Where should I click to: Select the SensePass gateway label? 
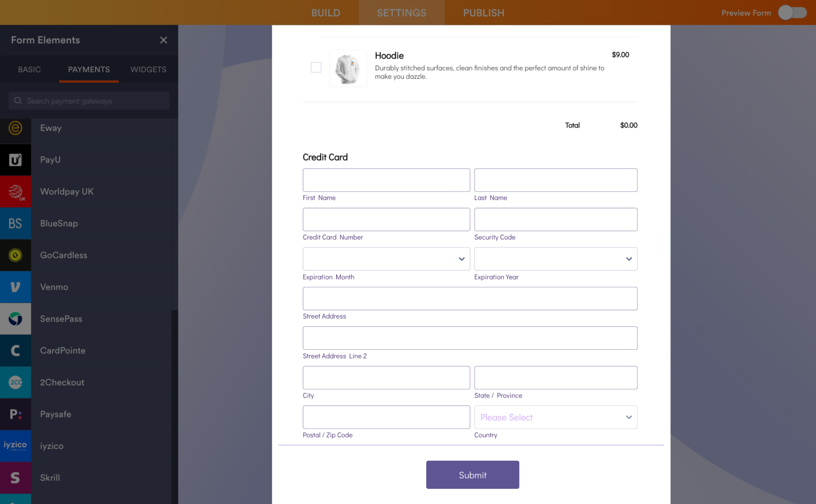(61, 319)
